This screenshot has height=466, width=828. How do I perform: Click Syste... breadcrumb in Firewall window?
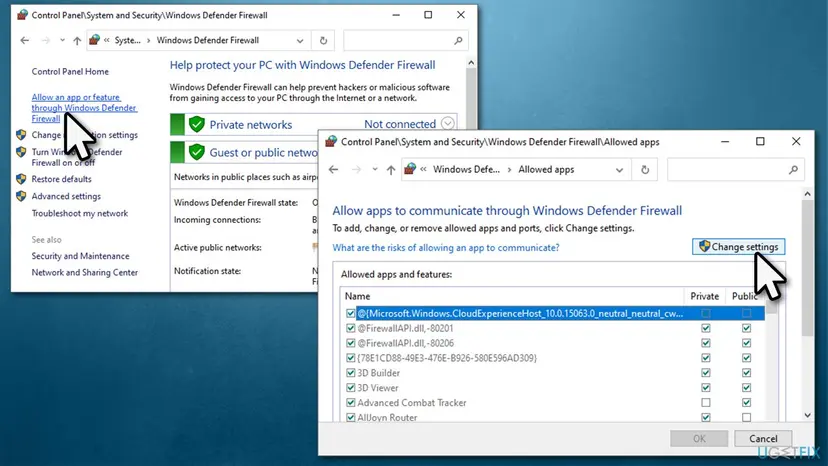(x=128, y=40)
